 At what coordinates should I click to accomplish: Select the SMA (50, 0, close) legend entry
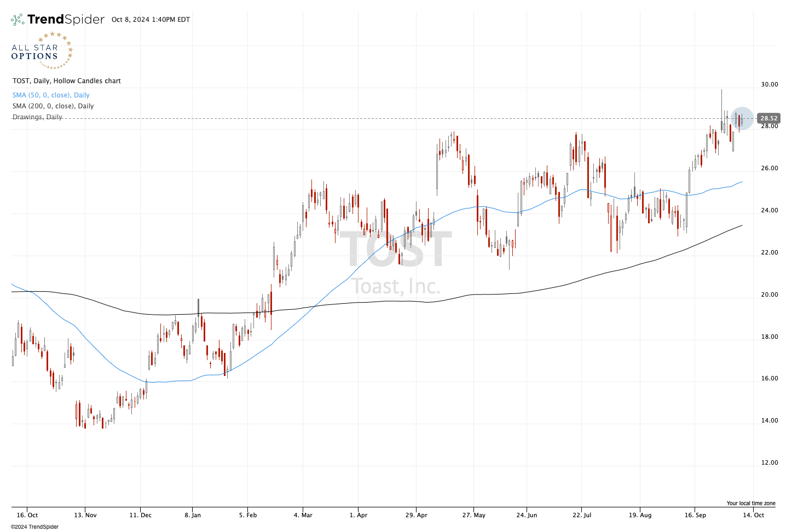point(51,95)
